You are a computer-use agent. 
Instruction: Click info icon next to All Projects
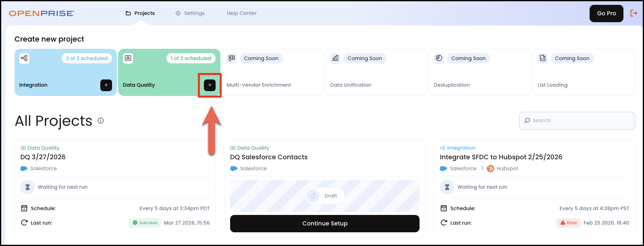(x=101, y=121)
